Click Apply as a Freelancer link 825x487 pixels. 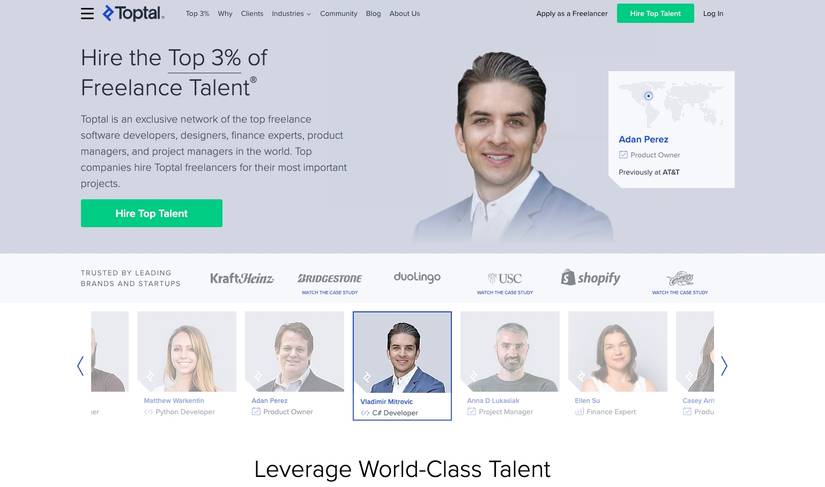(571, 14)
